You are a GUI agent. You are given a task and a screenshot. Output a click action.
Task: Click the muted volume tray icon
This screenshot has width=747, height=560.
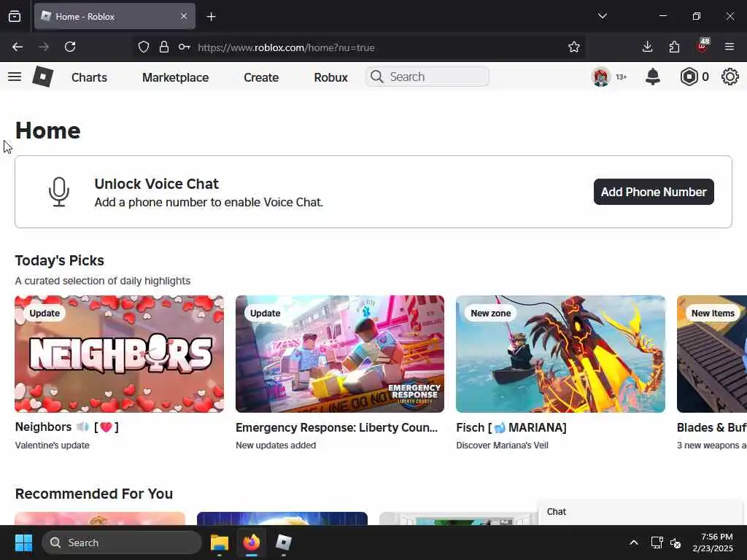(x=676, y=542)
